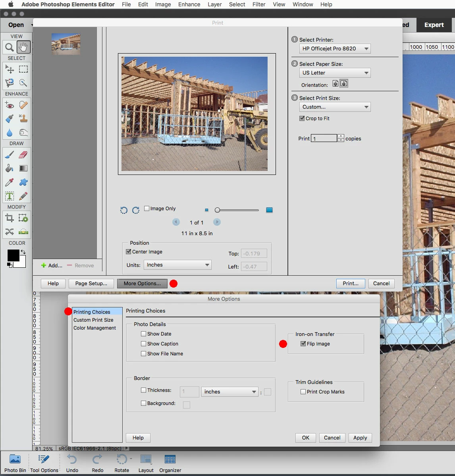This screenshot has width=455, height=476.
Task: Select the Rectangular Marquee tool
Action: coord(23,69)
